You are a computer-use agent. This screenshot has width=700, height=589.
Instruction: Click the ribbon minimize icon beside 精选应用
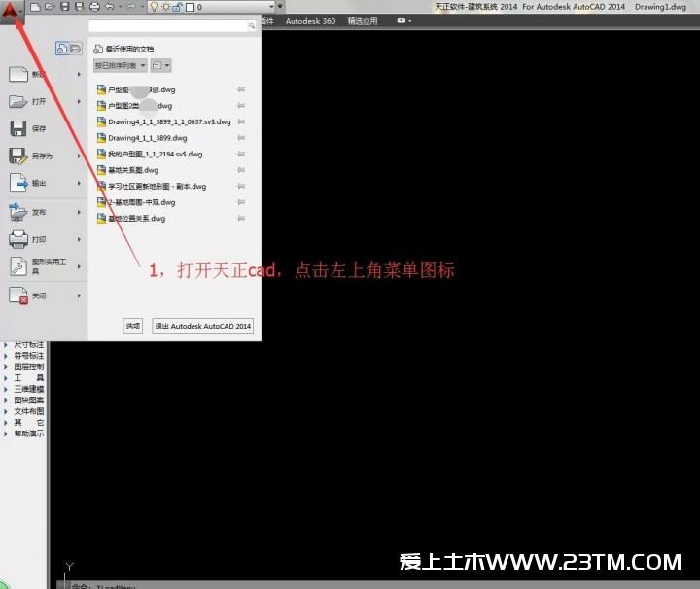coord(403,21)
